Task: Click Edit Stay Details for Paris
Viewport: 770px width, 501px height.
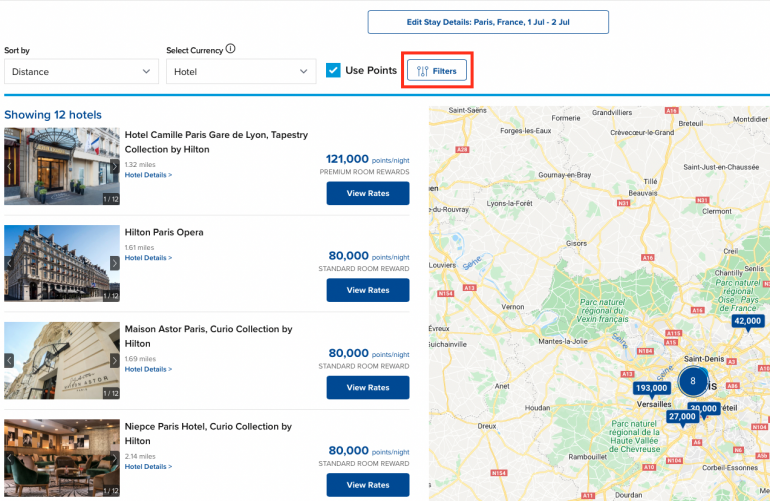Action: click(x=488, y=22)
